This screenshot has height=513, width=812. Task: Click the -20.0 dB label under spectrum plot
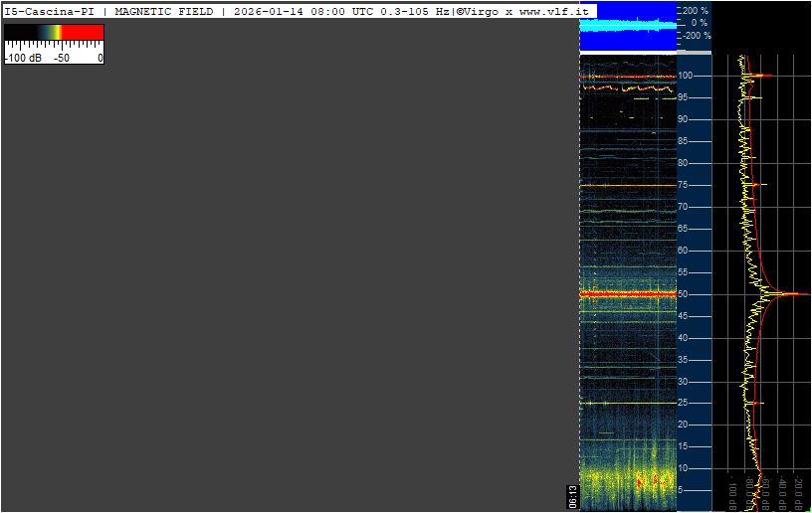(798, 492)
